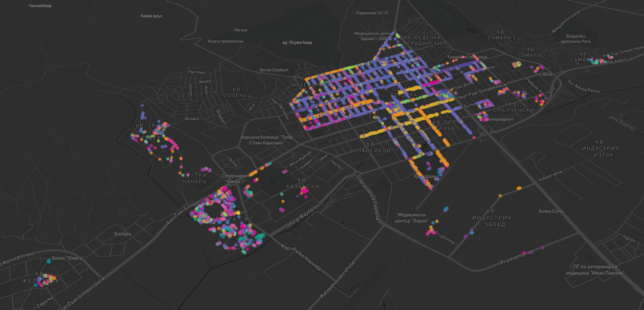This screenshot has height=310, width=644.
Task: Click the 'Хотел "Омега"' label
Action: pos(68,258)
